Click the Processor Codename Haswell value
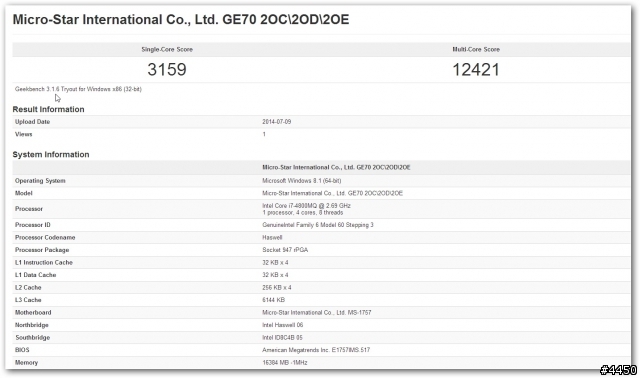Image resolution: width=640 pixels, height=378 pixels. tap(272, 238)
